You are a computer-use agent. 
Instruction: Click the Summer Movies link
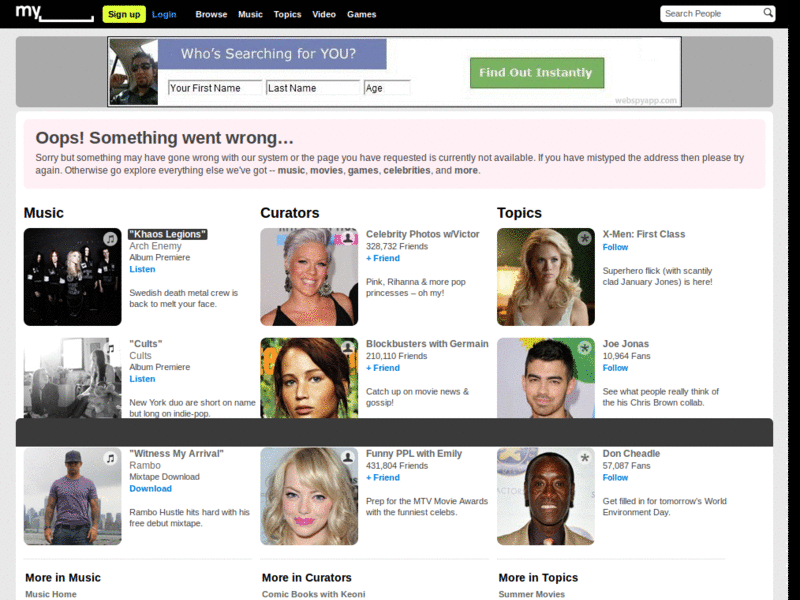point(532,594)
